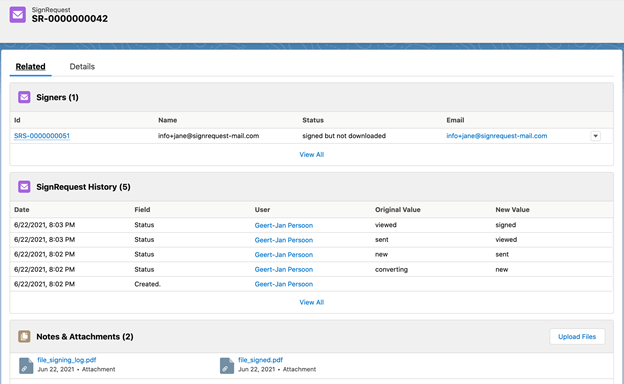Open signer record SRS-0000000051

point(42,136)
